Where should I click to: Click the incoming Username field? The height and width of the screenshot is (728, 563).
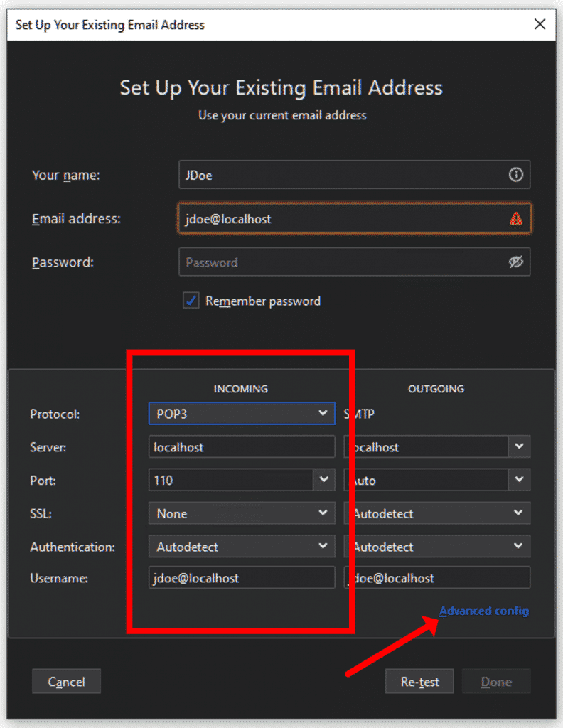point(242,577)
